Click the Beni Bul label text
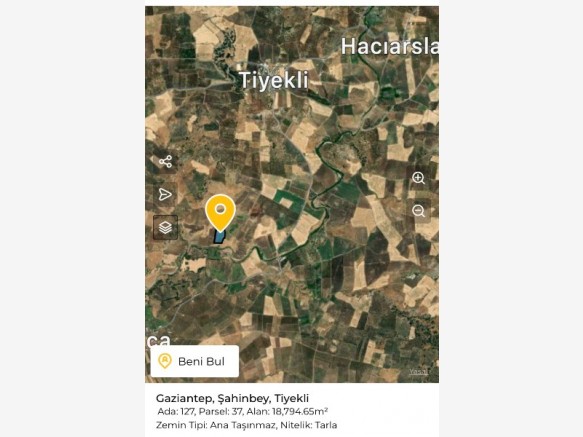This screenshot has height=437, width=583. pos(201,361)
